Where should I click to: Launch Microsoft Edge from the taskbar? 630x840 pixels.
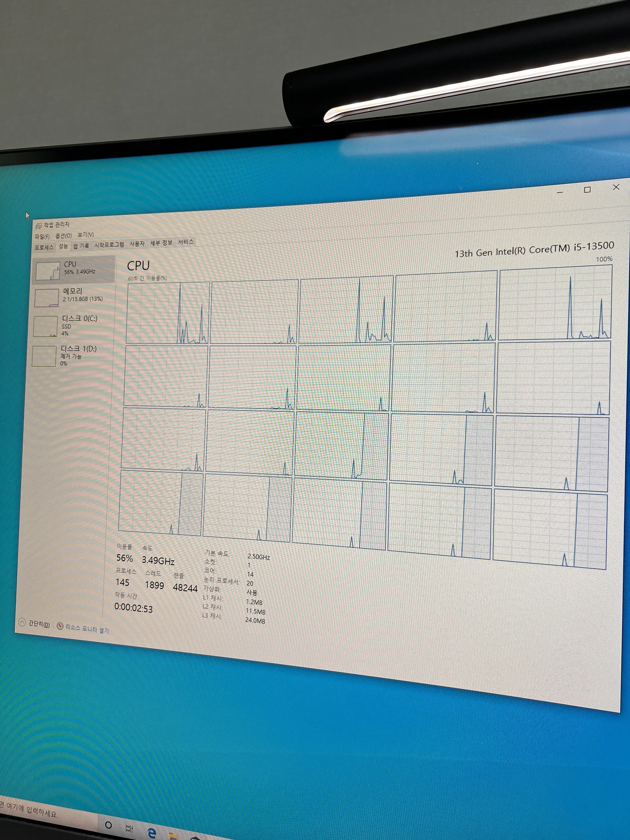(x=152, y=833)
